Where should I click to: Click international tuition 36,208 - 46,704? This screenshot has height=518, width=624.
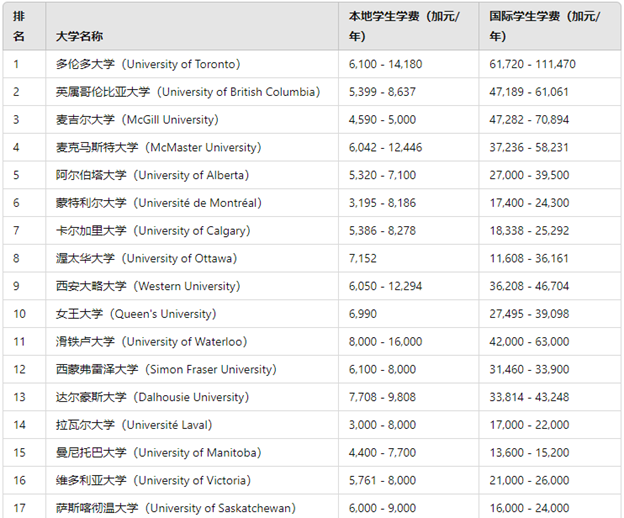click(529, 286)
